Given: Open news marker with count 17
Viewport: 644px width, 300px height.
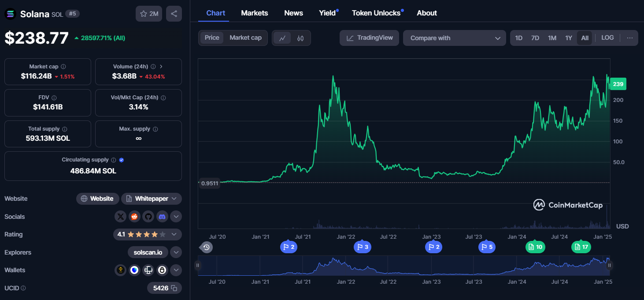Looking at the screenshot, I should (x=581, y=247).
